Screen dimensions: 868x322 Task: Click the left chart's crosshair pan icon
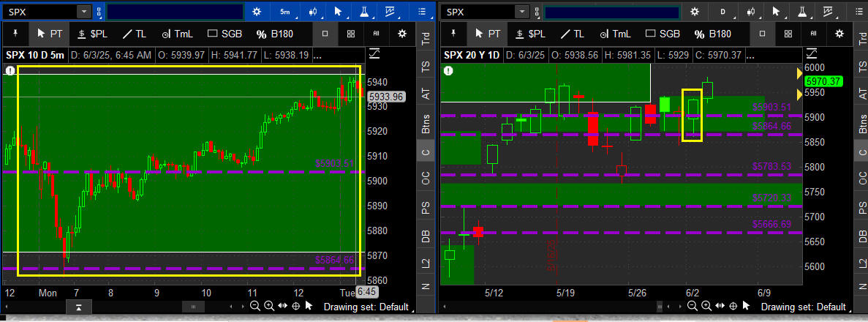295,305
